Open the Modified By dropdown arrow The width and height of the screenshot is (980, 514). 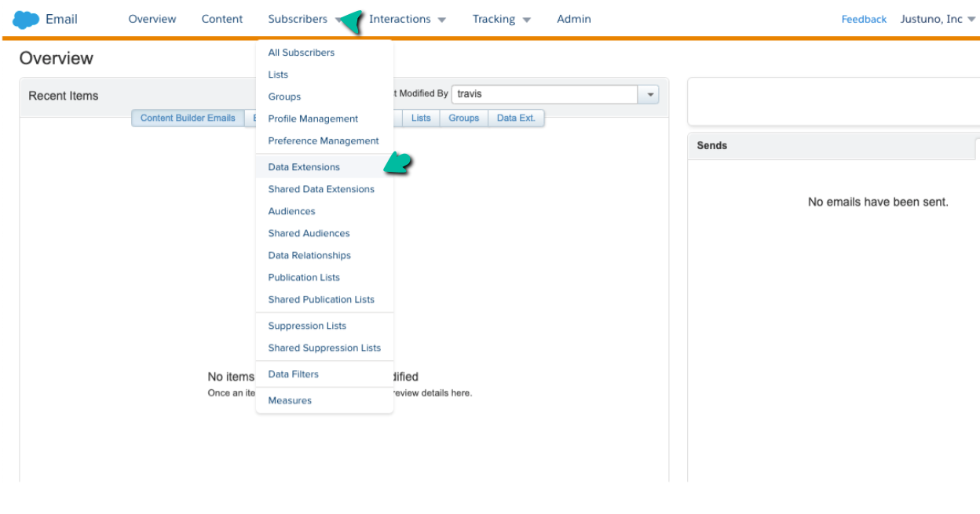point(649,94)
